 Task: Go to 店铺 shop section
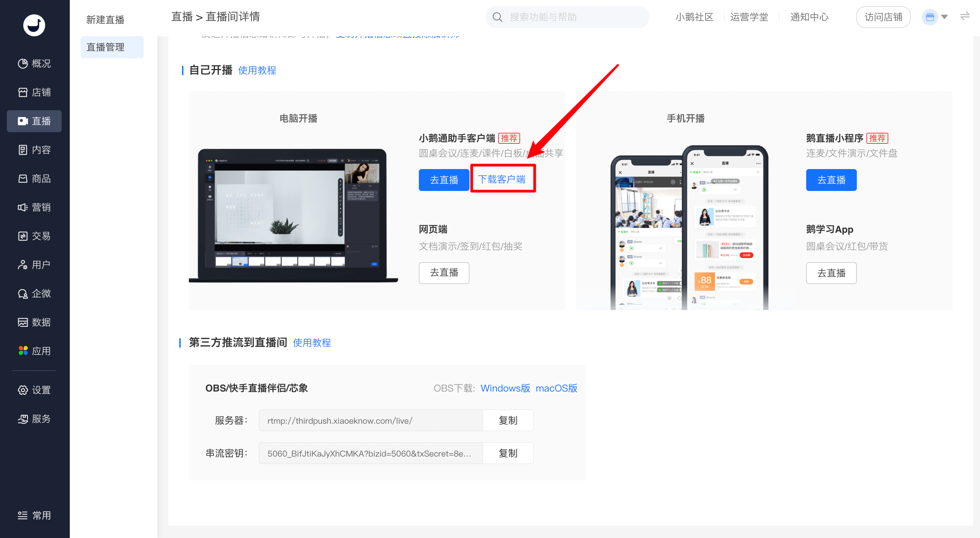(34, 92)
